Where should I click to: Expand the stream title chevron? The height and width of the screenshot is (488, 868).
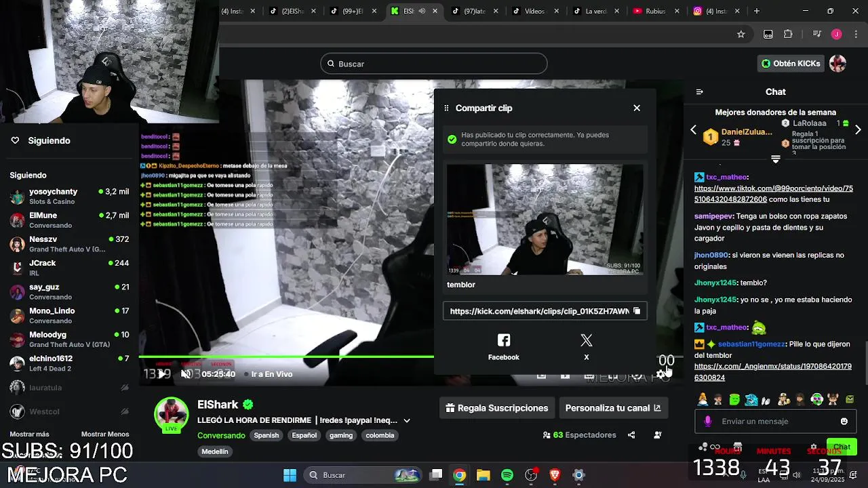coord(407,420)
